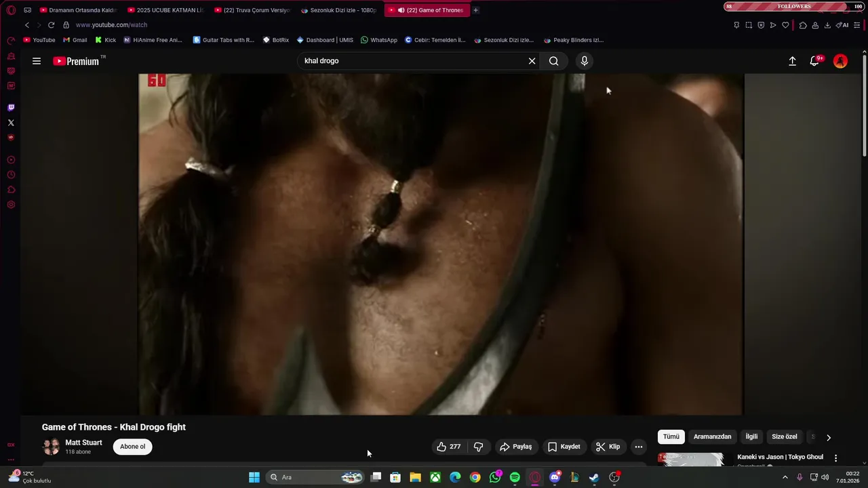Create a clip with Klip button
The height and width of the screenshot is (488, 868).
608,447
